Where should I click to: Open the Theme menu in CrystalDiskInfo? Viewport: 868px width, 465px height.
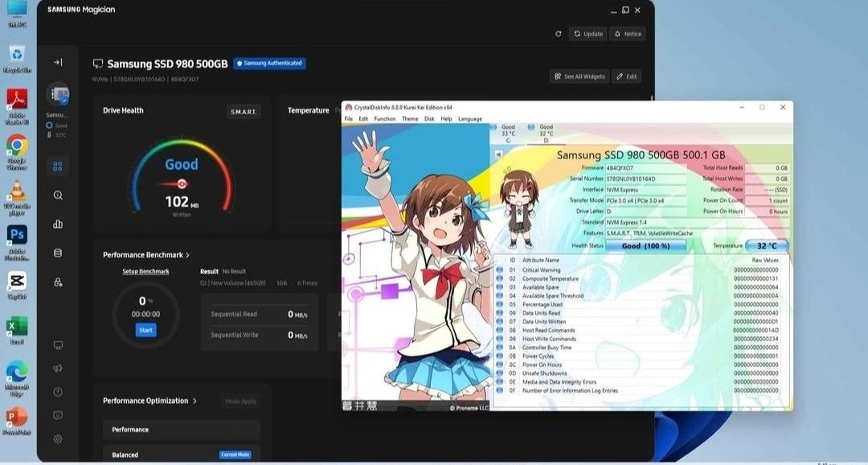pyautogui.click(x=410, y=118)
